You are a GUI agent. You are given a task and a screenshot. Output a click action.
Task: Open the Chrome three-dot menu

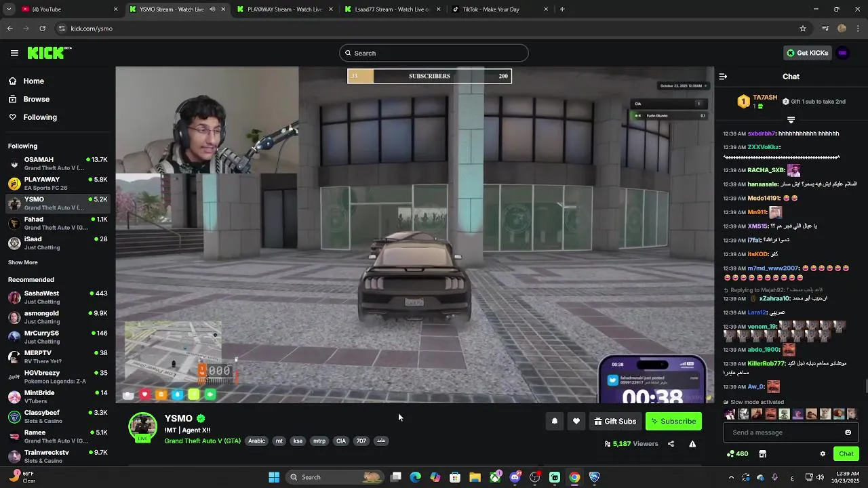point(858,28)
